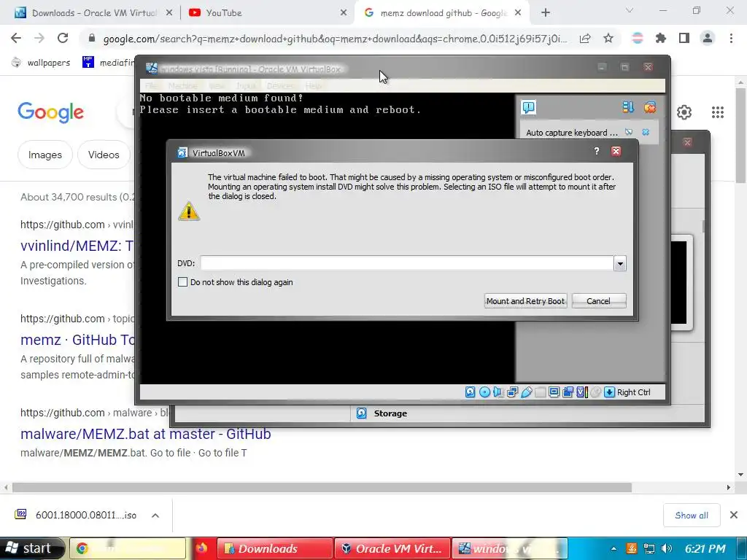This screenshot has height=560, width=747.
Task: Click the audio status bar icon
Action: [498, 392]
